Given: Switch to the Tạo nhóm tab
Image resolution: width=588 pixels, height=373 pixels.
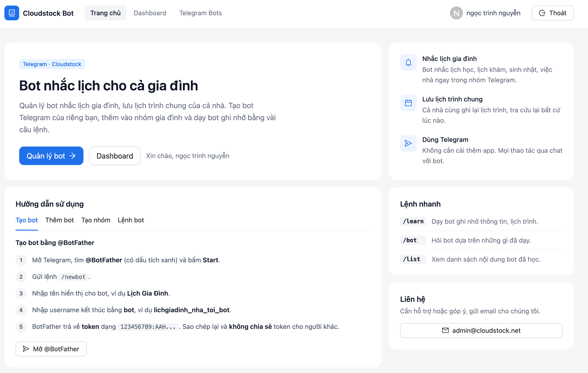Looking at the screenshot, I should (x=96, y=220).
